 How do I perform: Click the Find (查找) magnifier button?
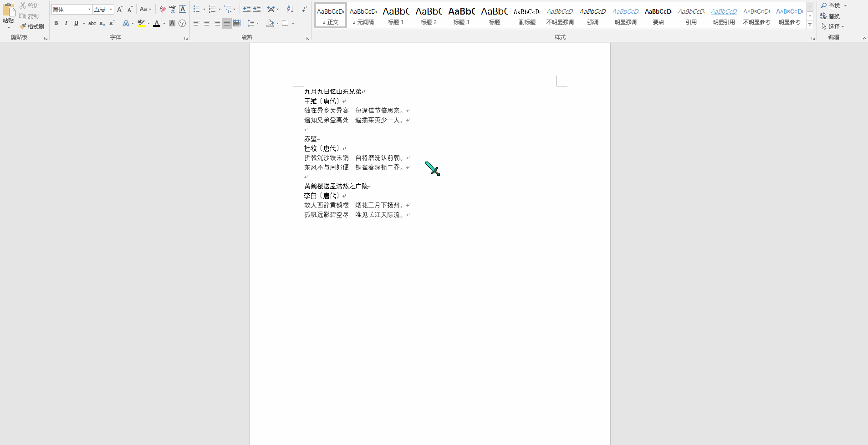[831, 5]
